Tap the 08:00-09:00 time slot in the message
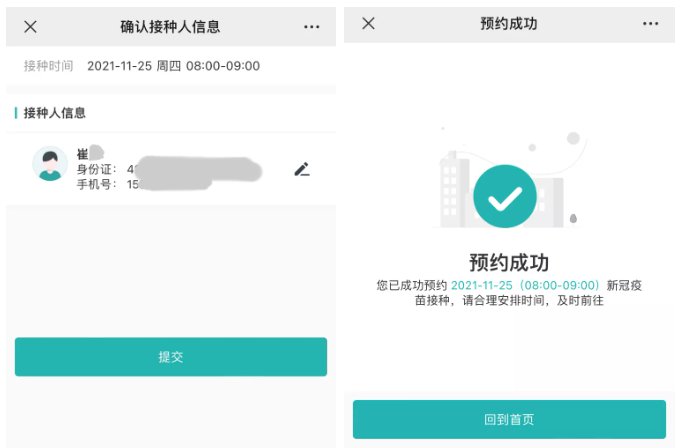681x448 pixels. pos(559,285)
